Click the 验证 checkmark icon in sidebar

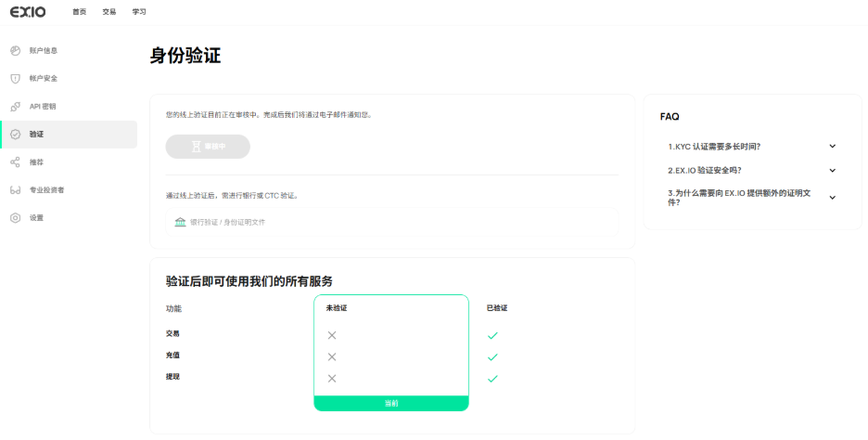click(15, 135)
